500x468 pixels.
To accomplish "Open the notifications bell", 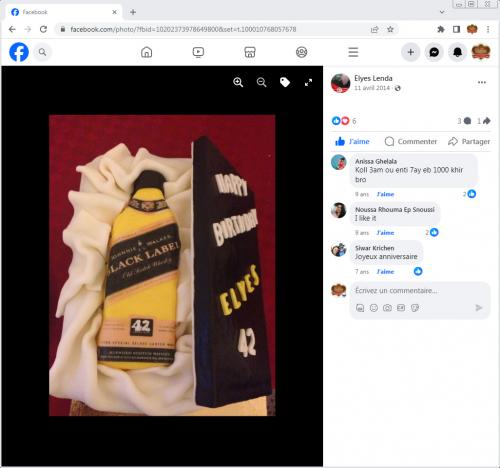I will [x=457, y=52].
